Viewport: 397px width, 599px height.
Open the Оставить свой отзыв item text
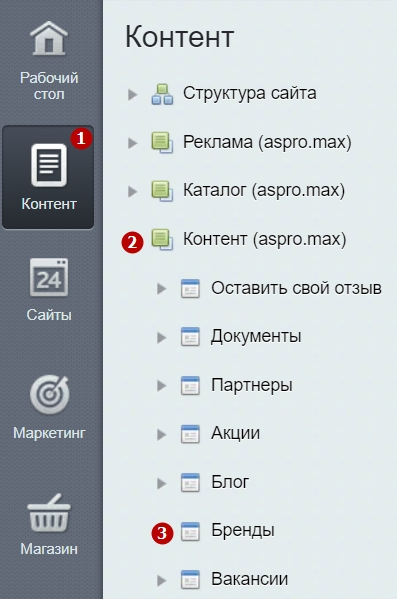(297, 288)
